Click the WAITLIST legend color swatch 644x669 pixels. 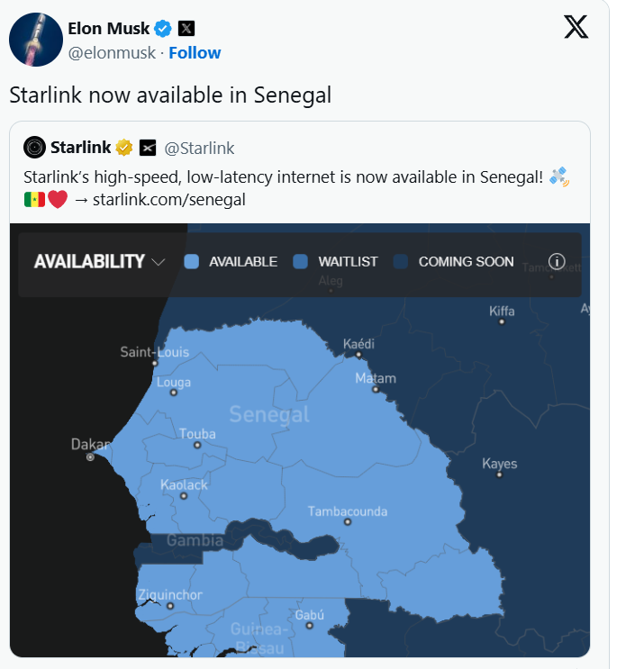301,262
